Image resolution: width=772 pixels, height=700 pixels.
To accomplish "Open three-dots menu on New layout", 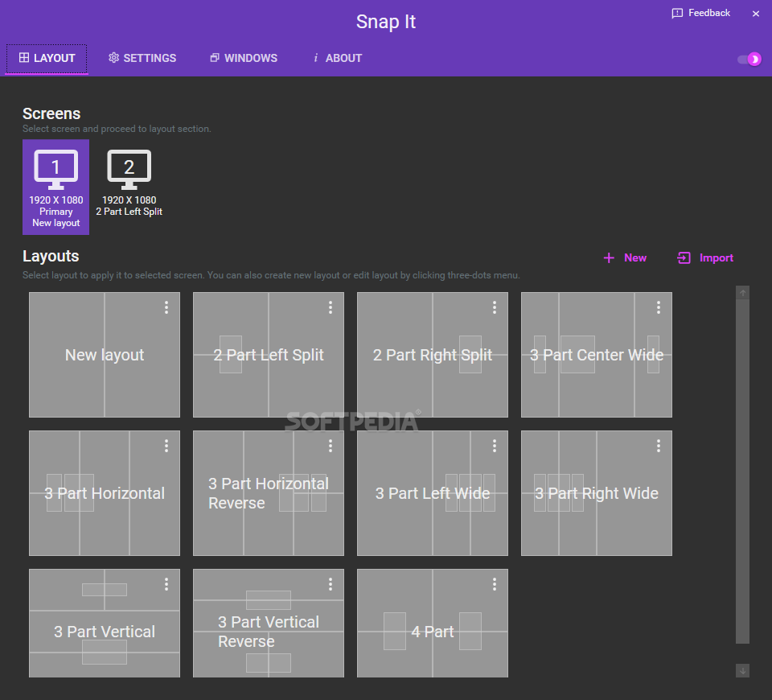I will [166, 307].
